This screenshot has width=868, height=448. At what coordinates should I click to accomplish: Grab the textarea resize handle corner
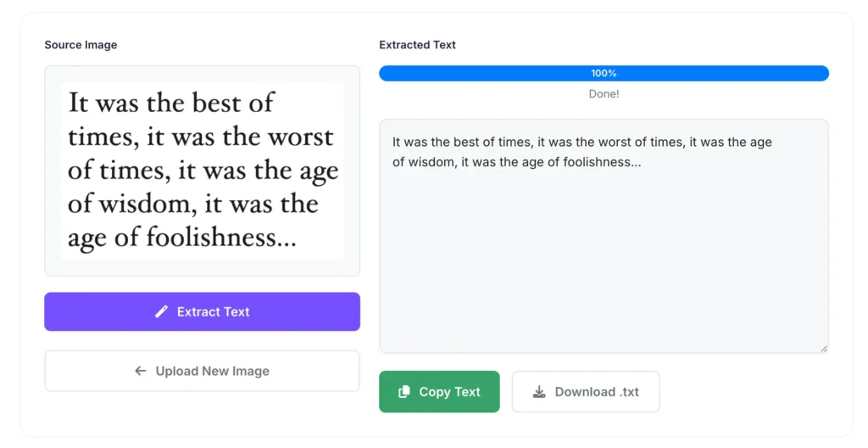click(x=823, y=348)
